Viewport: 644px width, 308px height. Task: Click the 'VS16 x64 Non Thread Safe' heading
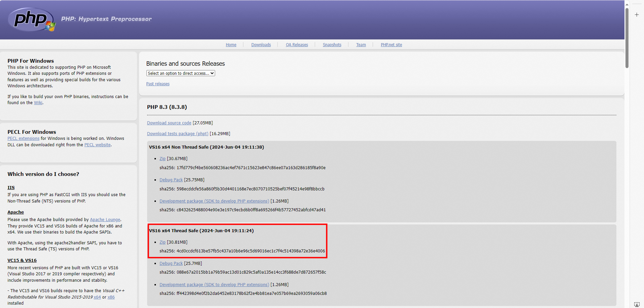[x=206, y=147]
